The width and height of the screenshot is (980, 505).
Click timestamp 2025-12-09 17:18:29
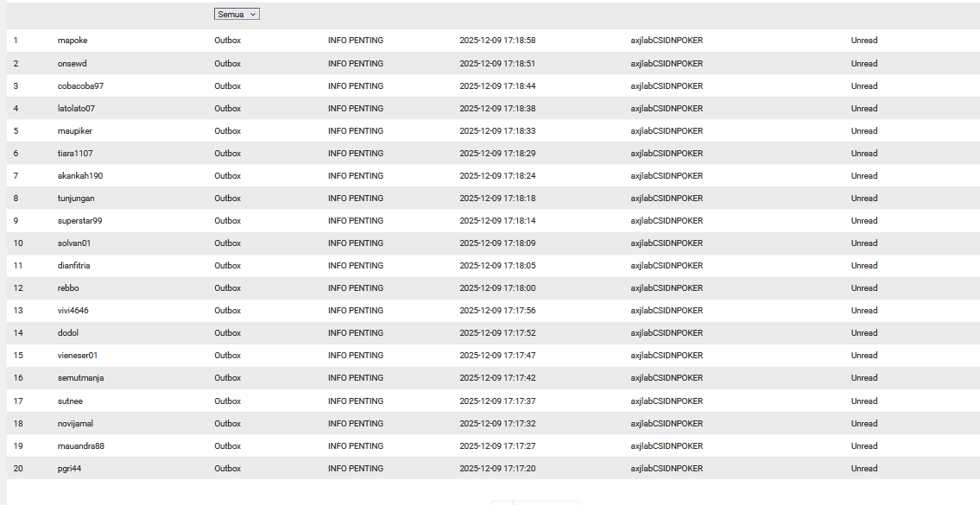click(497, 154)
